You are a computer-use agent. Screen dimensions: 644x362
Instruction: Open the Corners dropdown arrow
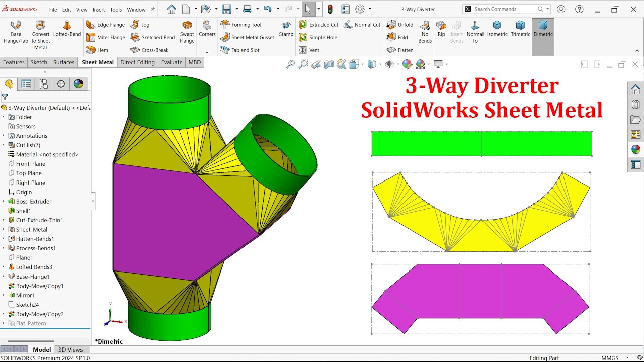(207, 52)
